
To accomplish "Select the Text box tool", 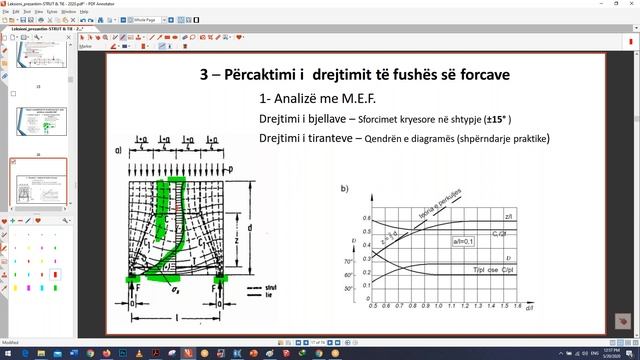I will [x=131, y=38].
